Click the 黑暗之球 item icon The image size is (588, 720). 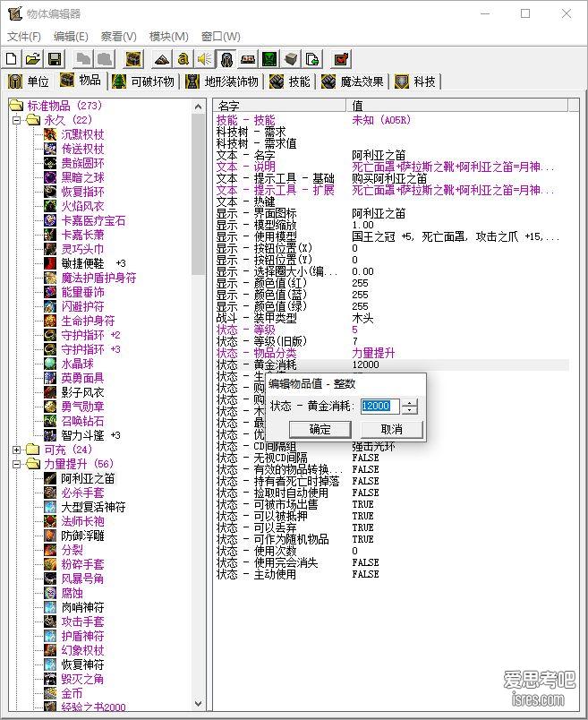coord(50,177)
